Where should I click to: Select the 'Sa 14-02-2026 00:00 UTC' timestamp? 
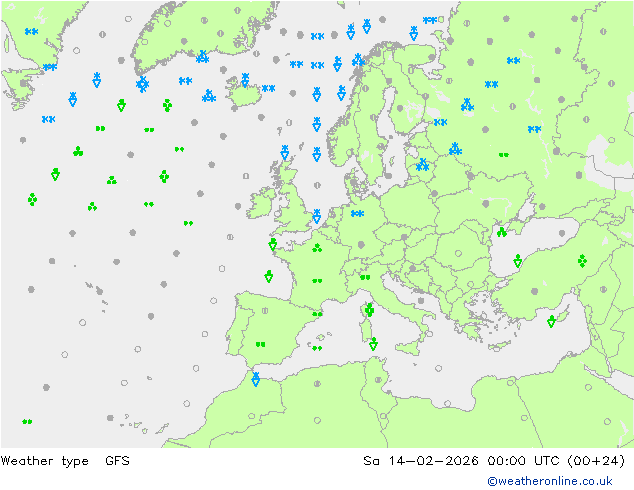coord(461,460)
